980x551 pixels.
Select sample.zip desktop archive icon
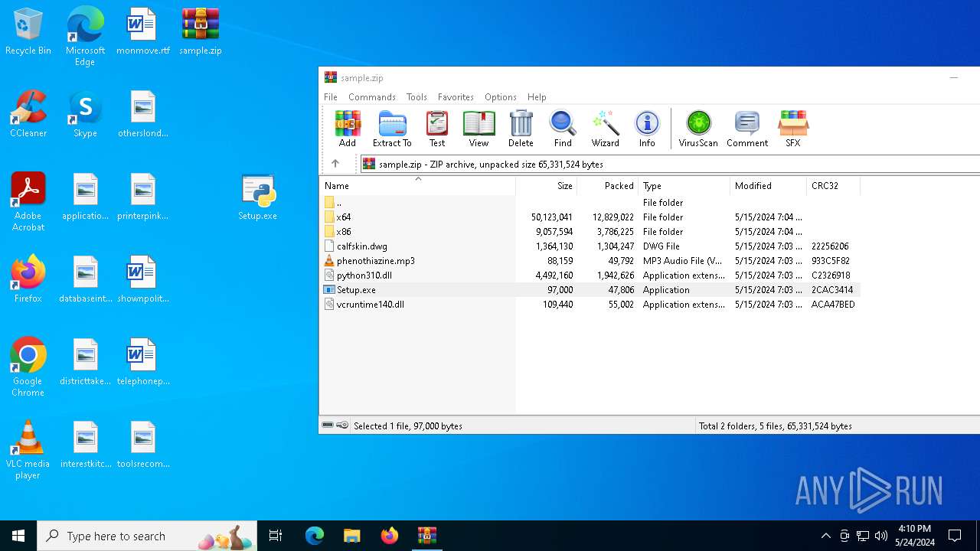[201, 31]
